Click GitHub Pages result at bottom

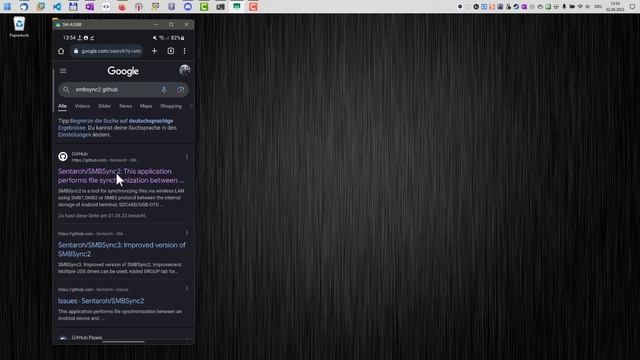87,338
